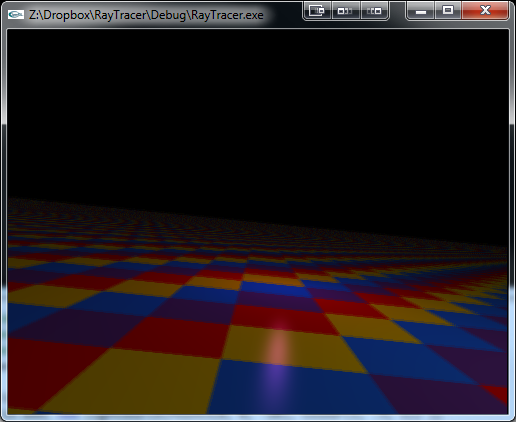The height and width of the screenshot is (422, 516).
Task: Minimize the RayTracer.exe window
Action: 420,10
